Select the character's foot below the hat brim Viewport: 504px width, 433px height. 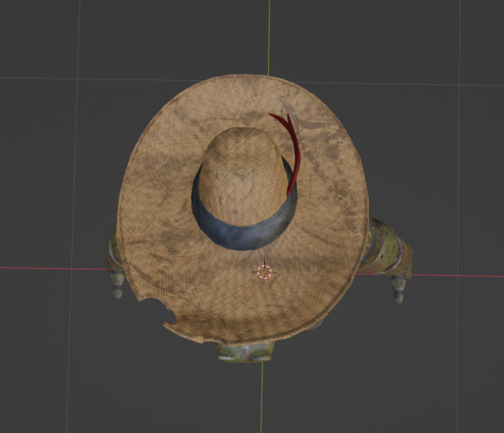pyautogui.click(x=245, y=353)
